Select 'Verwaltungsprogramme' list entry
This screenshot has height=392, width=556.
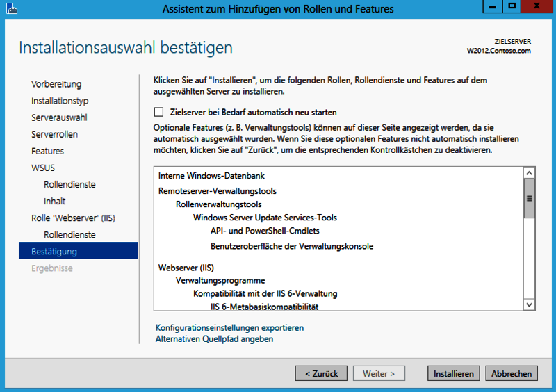pos(220,280)
